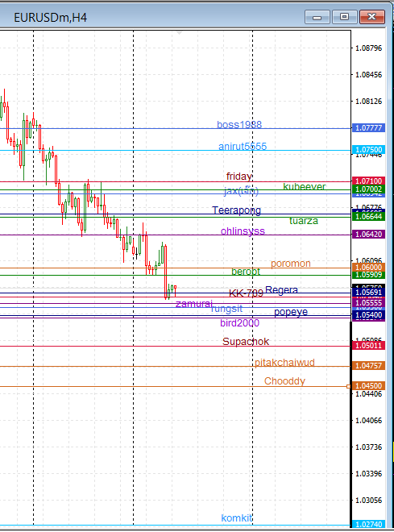Maximize the EURUSDm,H4 chart window

pos(344,17)
